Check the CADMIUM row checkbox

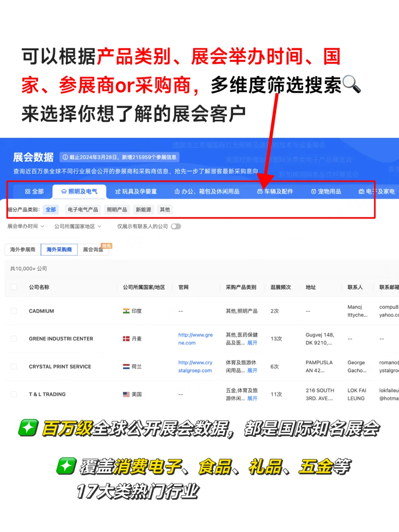tap(14, 311)
